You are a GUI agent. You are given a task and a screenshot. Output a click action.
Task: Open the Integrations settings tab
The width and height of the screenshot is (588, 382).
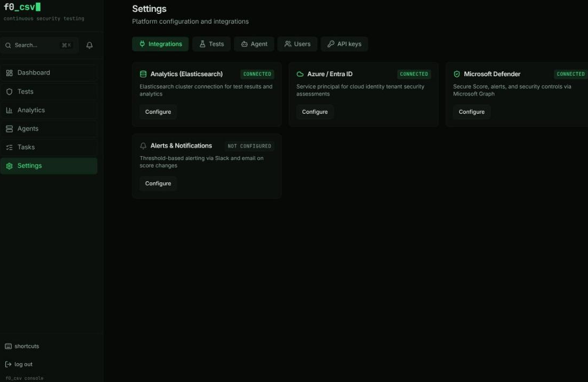pyautogui.click(x=160, y=44)
